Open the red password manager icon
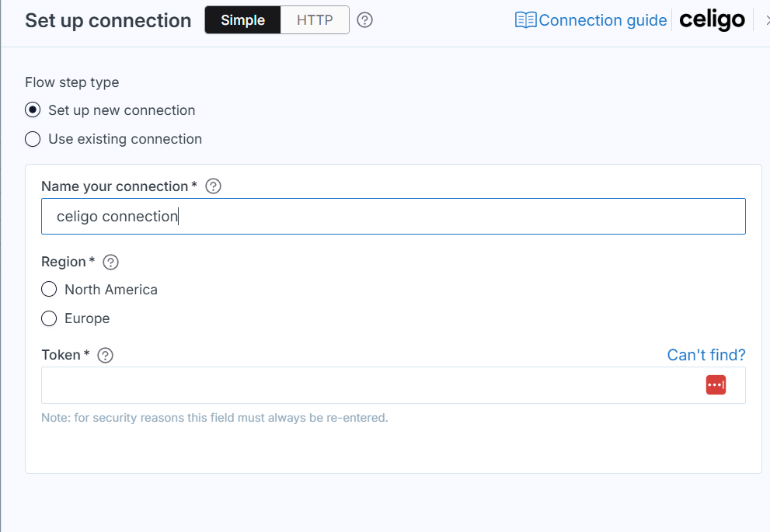Screen dimensions: 770x532 (x=716, y=384)
